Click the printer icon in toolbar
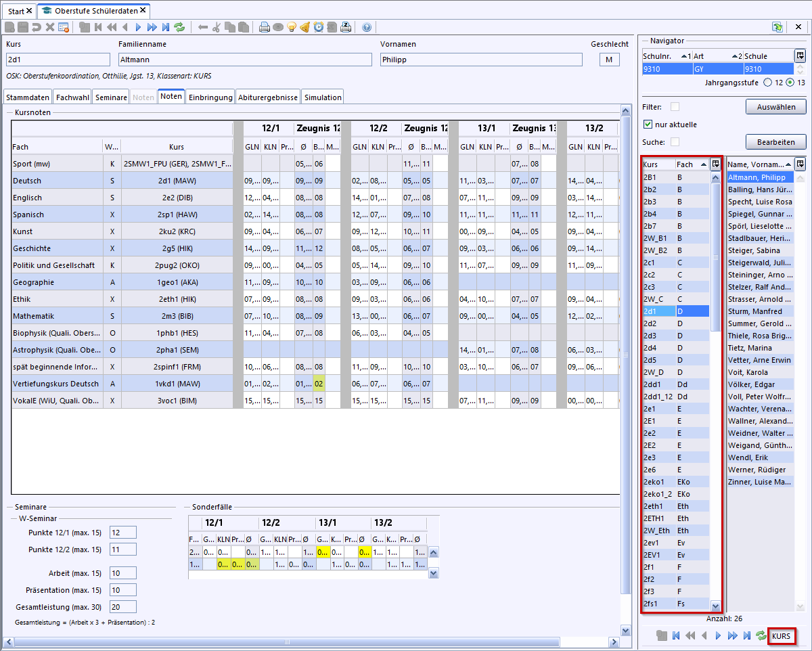 (265, 27)
